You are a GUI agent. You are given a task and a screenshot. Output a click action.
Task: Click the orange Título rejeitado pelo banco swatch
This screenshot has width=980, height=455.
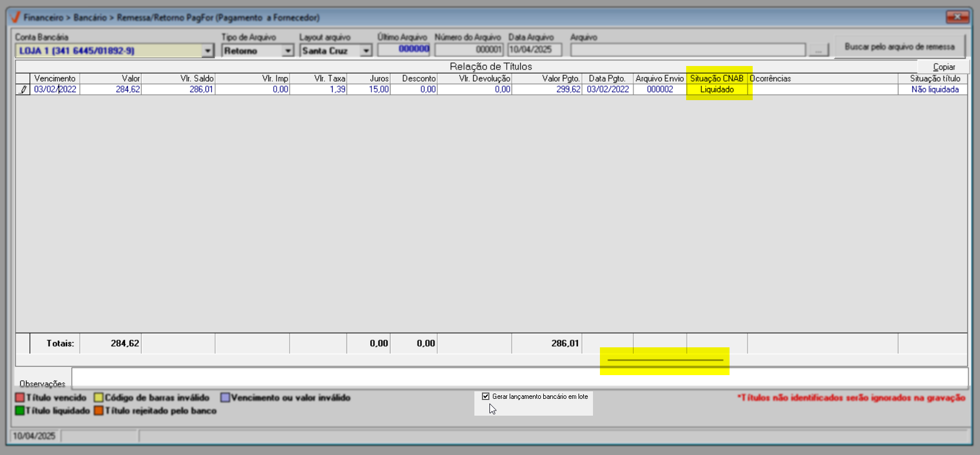click(98, 410)
